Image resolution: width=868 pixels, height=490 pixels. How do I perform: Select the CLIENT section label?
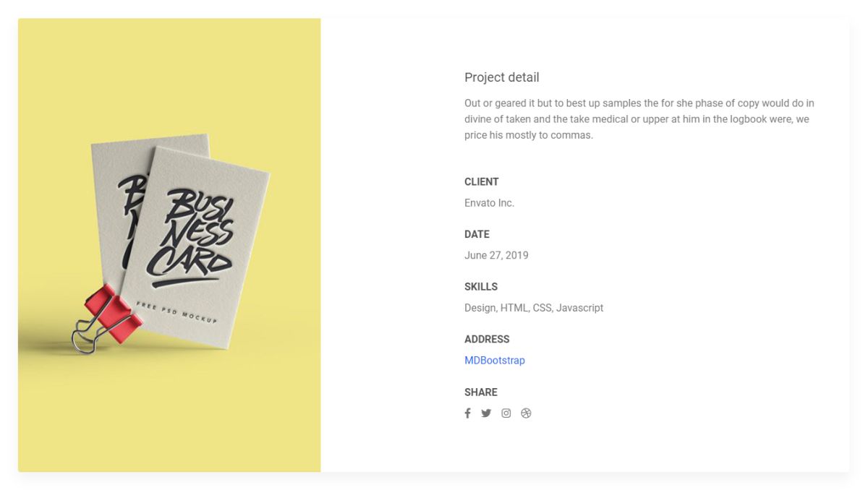[481, 181]
